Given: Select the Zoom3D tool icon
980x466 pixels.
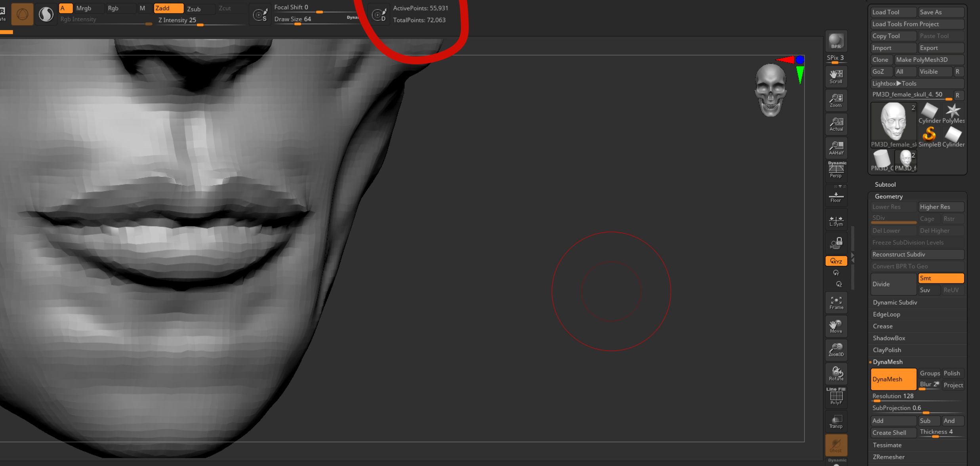Looking at the screenshot, I should (x=836, y=348).
